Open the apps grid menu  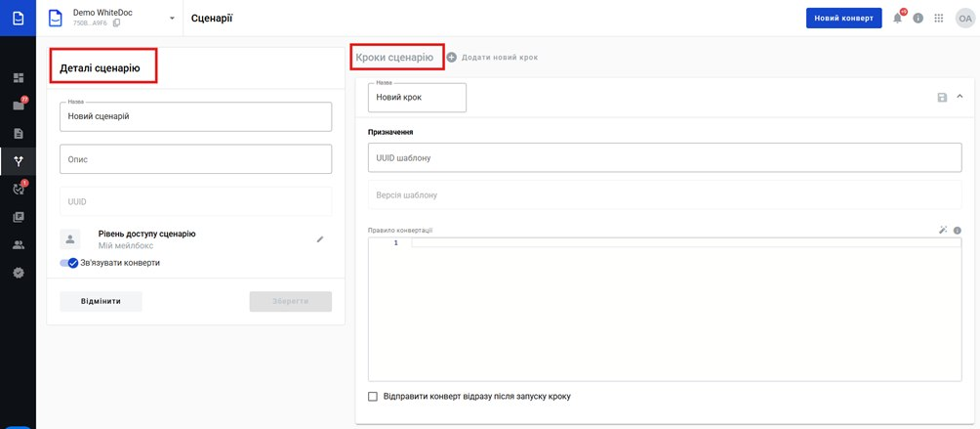pos(939,19)
